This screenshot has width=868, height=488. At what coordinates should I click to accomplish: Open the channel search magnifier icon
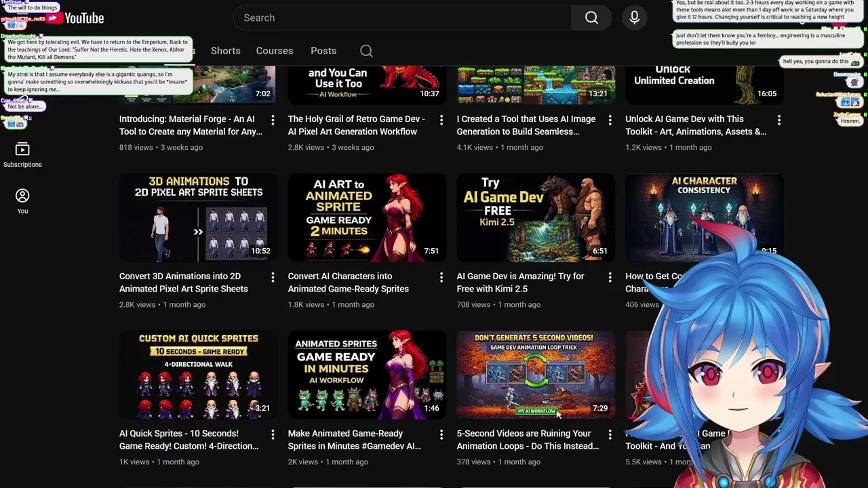pos(366,51)
